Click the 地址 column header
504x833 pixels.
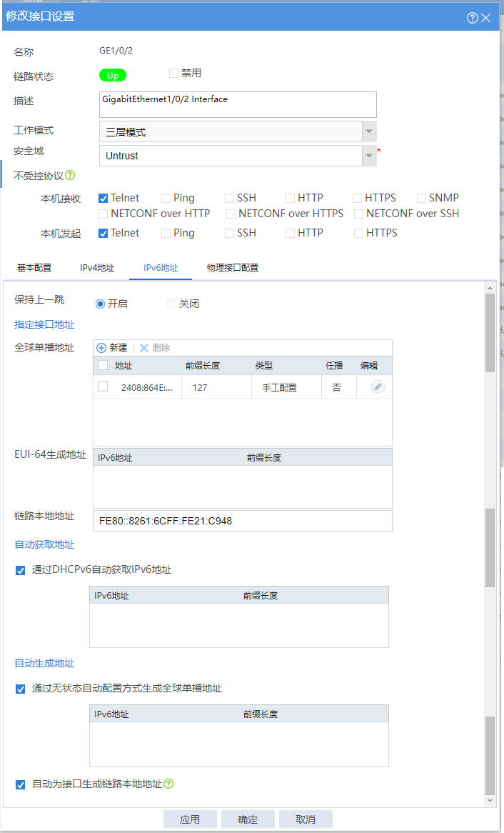124,366
